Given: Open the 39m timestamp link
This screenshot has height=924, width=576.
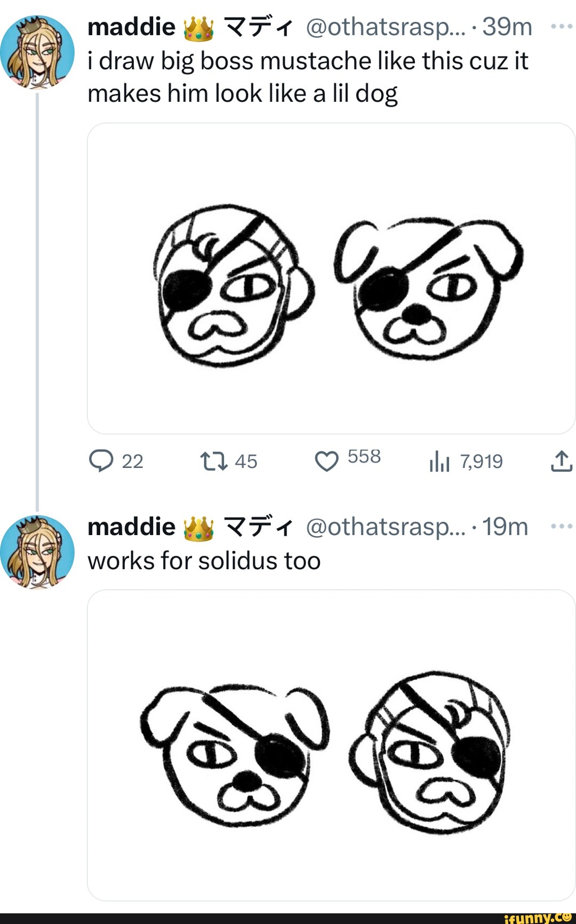Looking at the screenshot, I should (x=507, y=27).
